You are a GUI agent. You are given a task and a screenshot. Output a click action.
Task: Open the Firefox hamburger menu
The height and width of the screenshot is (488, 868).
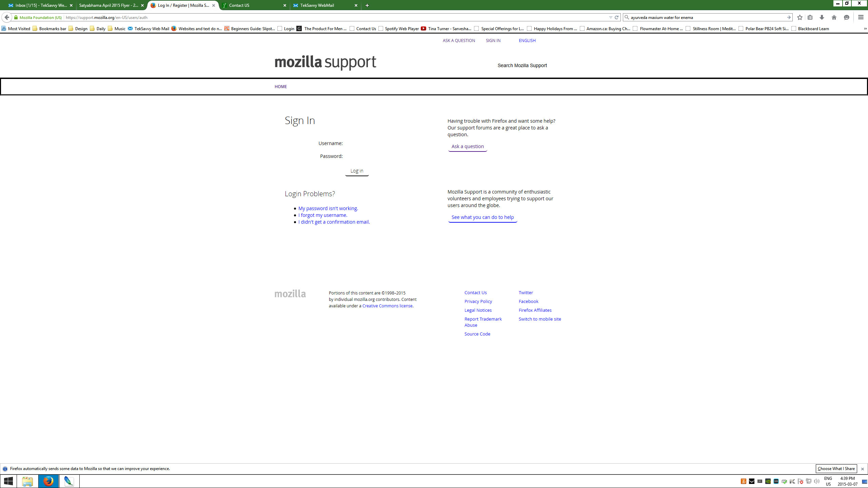861,17
